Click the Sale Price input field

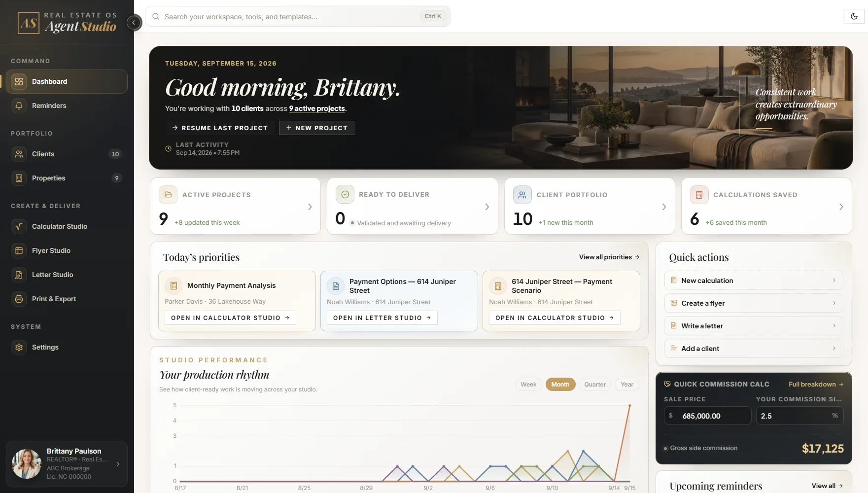[707, 416]
